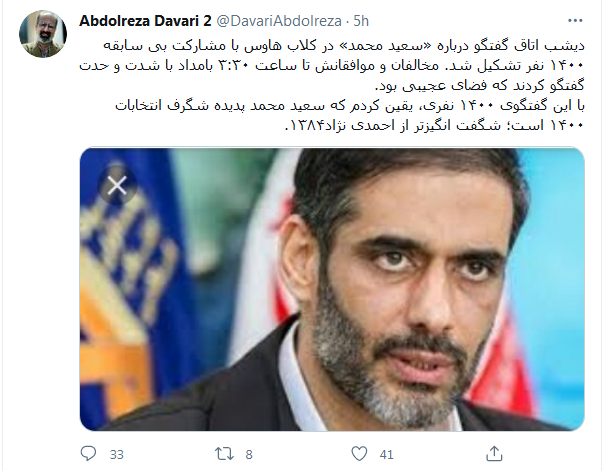The width and height of the screenshot is (602, 471).
Task: Click the last tweet line with ۱۳۸۴
Action: pyautogui.click(x=434, y=126)
